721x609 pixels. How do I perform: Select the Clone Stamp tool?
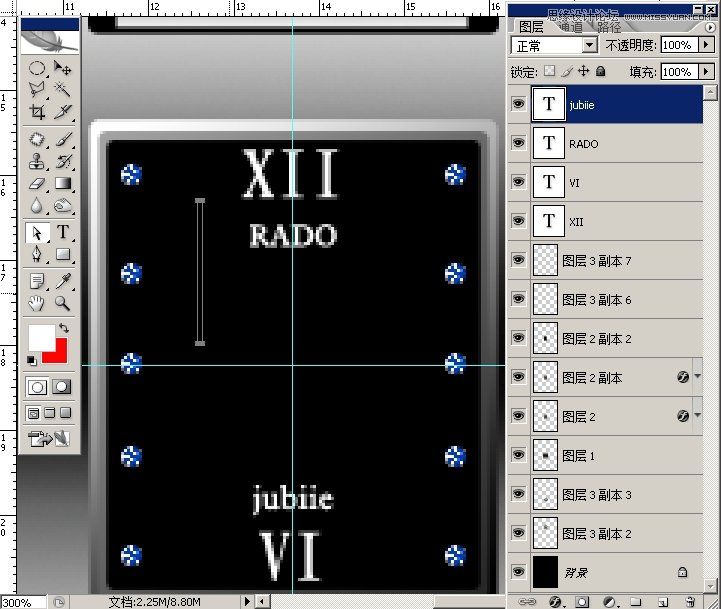click(x=37, y=161)
